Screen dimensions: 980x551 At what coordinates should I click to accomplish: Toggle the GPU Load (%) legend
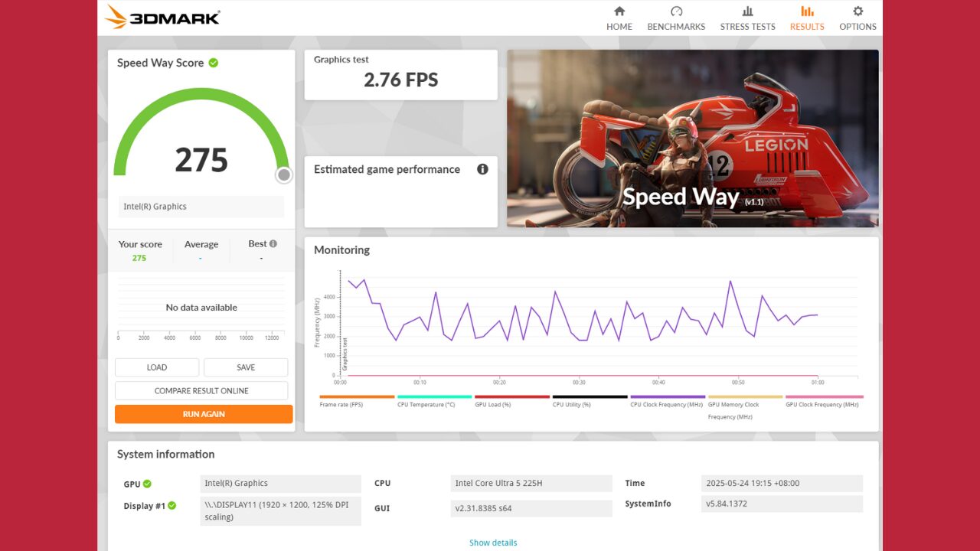click(x=511, y=397)
